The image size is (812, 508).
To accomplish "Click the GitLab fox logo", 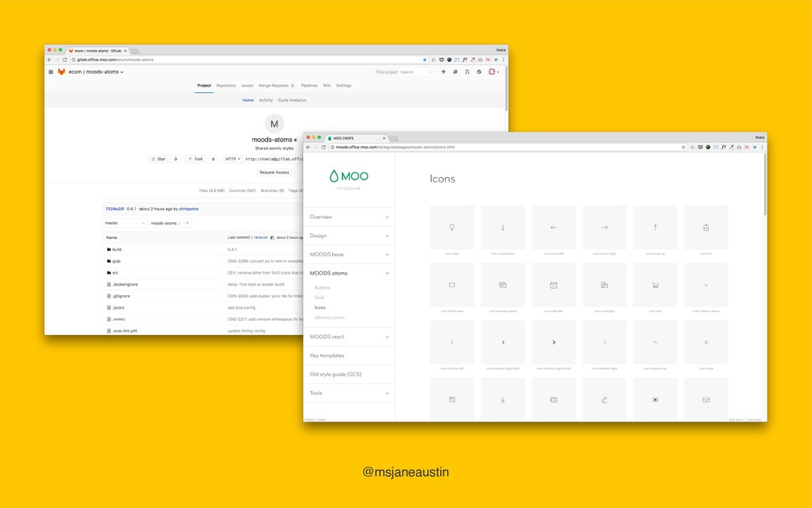I will [61, 71].
